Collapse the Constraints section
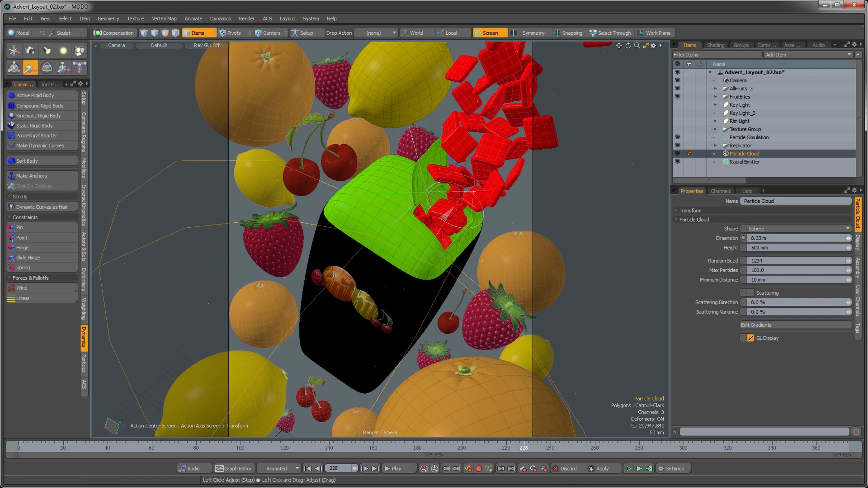Screen dimensions: 868x488 (9, 217)
